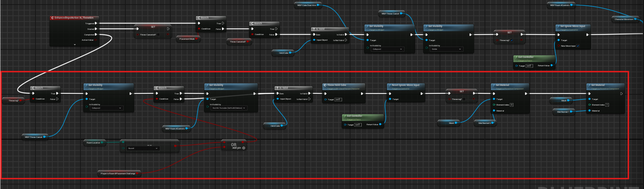The width and height of the screenshot is (644, 189).
Task: Click the Reset Ignore Move Input Target pin
Action: click(x=390, y=99)
